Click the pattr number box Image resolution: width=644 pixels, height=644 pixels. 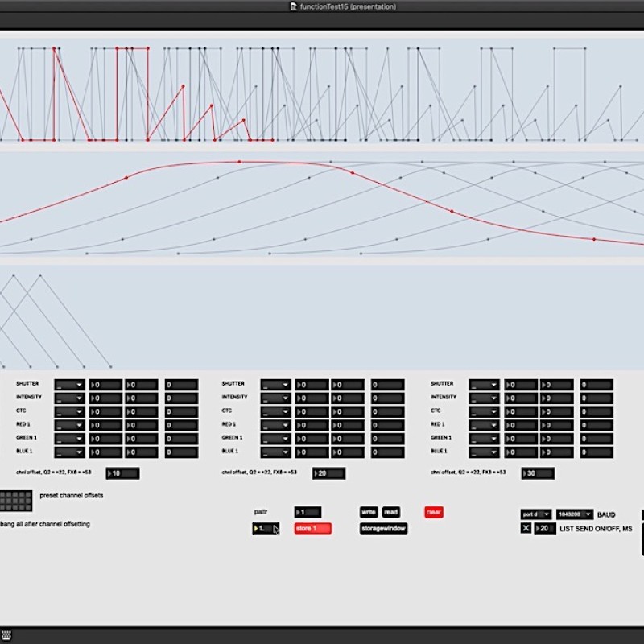coord(308,512)
